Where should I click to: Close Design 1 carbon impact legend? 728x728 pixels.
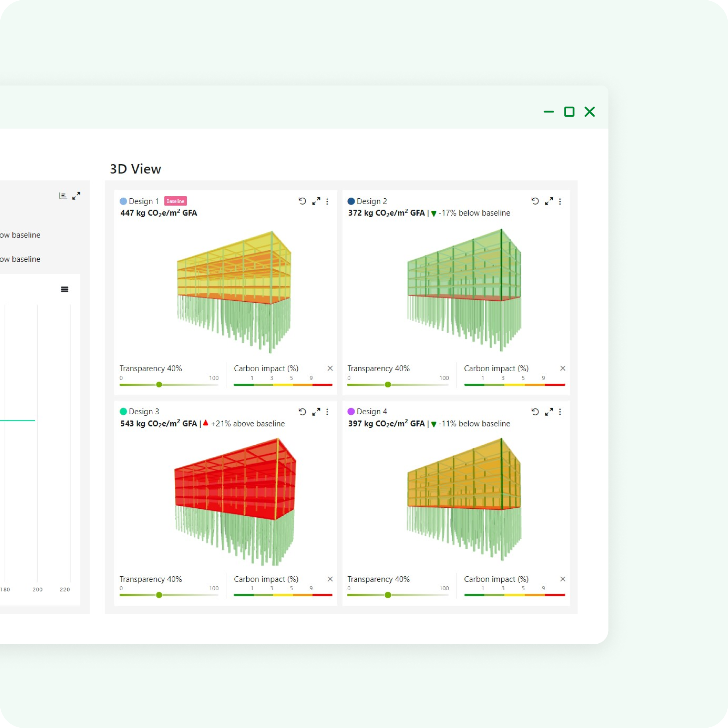330,368
